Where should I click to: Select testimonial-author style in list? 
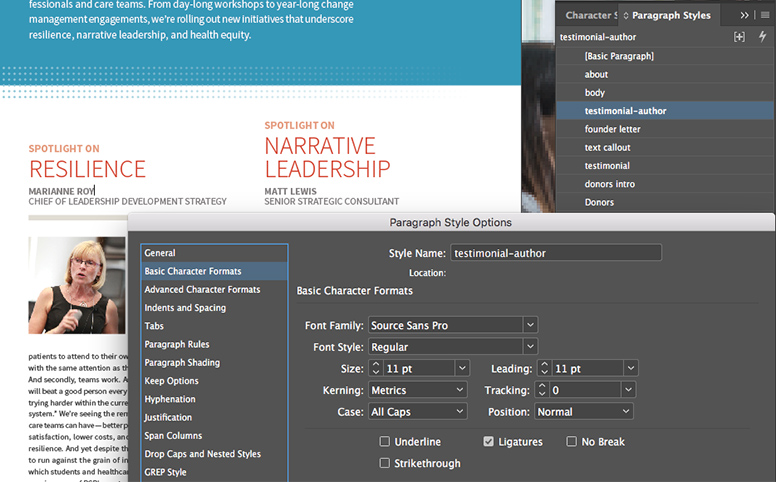[x=665, y=111]
